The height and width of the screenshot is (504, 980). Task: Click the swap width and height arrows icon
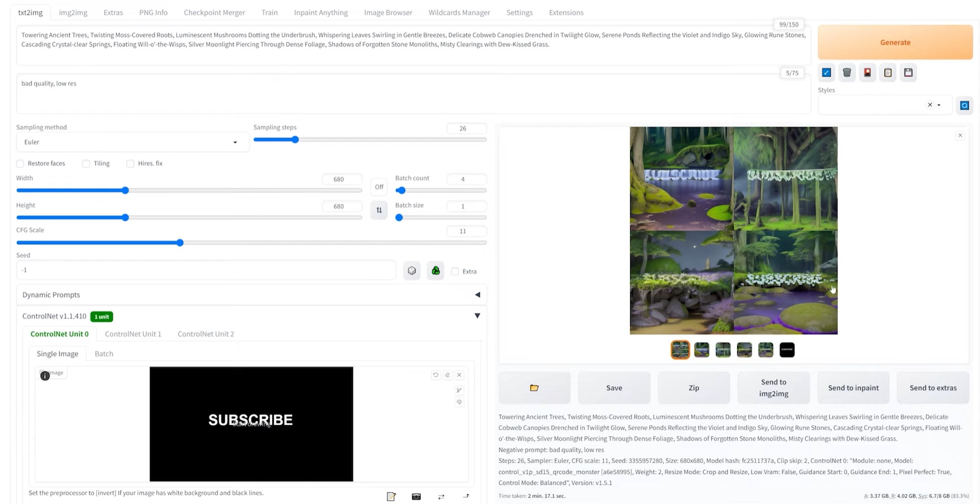[x=379, y=210]
